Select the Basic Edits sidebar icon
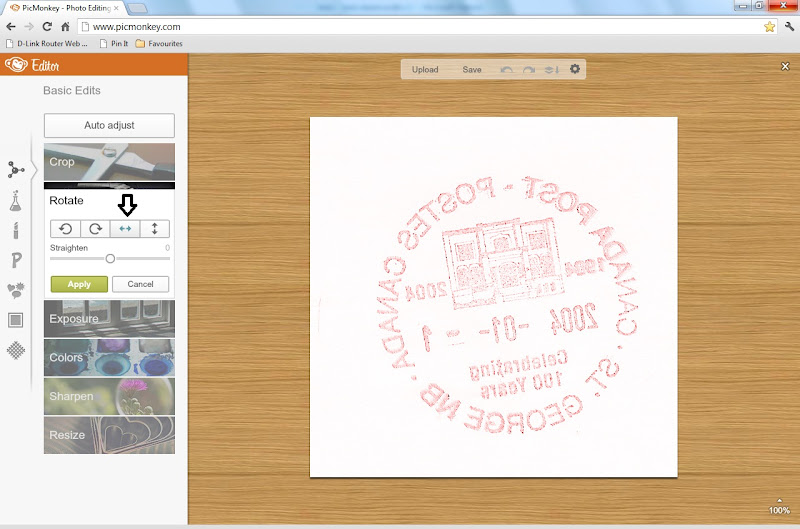Screen dimensions: 800x529 click(16, 170)
